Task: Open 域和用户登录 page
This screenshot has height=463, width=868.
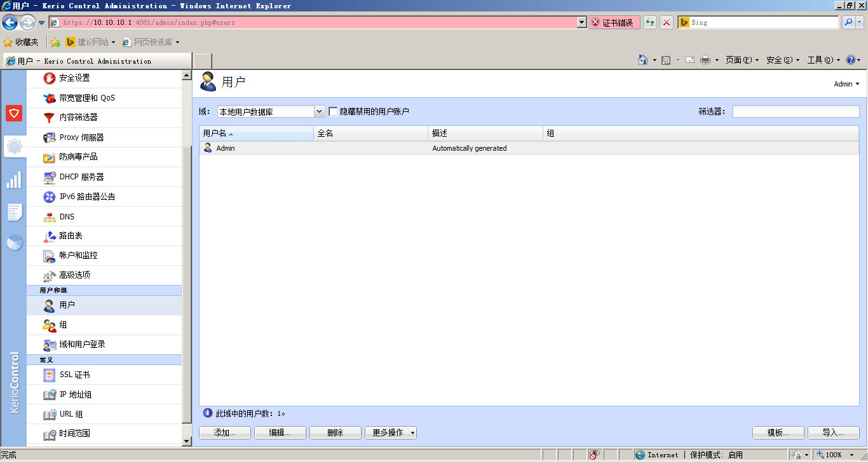Action: tap(104, 345)
